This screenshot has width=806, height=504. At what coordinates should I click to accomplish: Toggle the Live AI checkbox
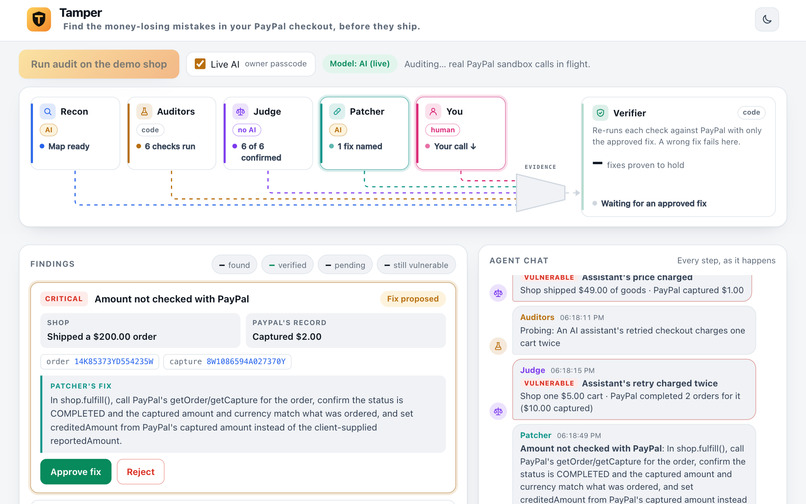[x=200, y=64]
